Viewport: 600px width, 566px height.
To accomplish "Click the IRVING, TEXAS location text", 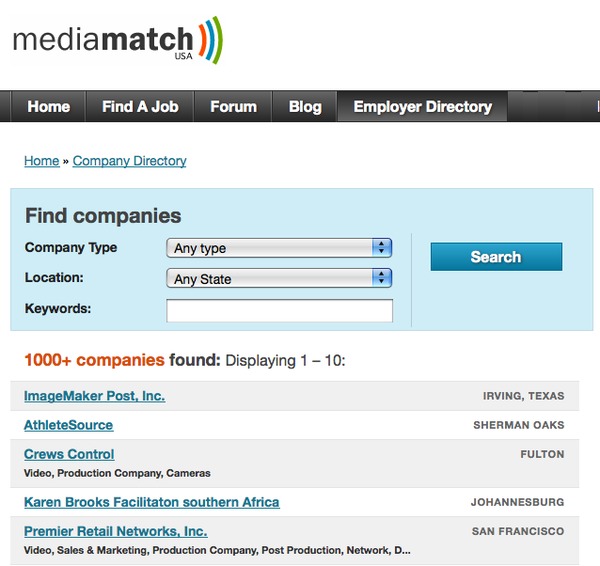I will pos(523,396).
